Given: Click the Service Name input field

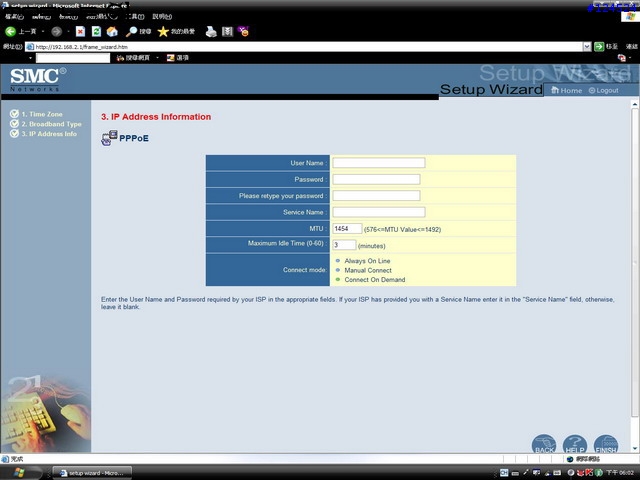Looking at the screenshot, I should click(379, 212).
